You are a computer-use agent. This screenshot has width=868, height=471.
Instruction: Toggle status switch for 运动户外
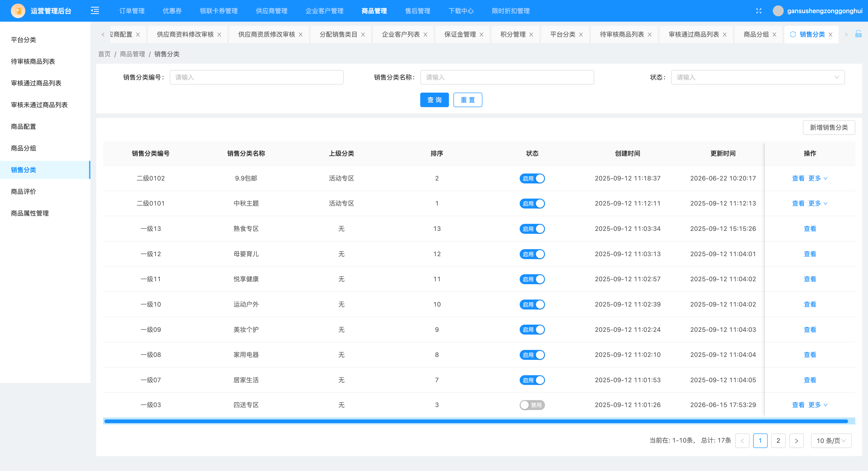click(x=532, y=305)
